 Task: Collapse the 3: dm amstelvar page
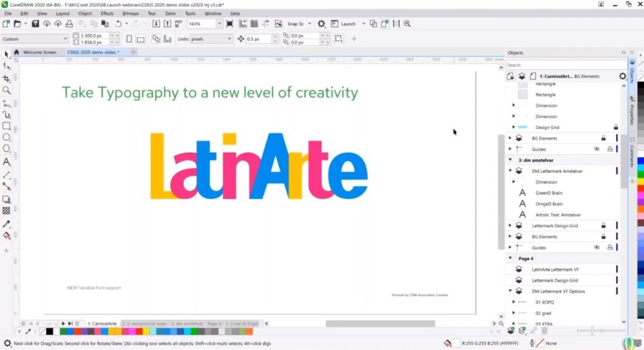click(511, 160)
